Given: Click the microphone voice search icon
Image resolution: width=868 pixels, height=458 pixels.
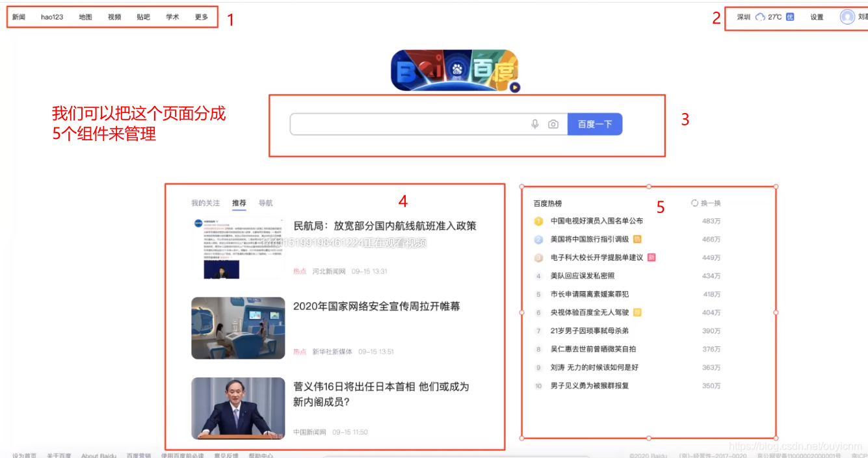Looking at the screenshot, I should pyautogui.click(x=535, y=124).
